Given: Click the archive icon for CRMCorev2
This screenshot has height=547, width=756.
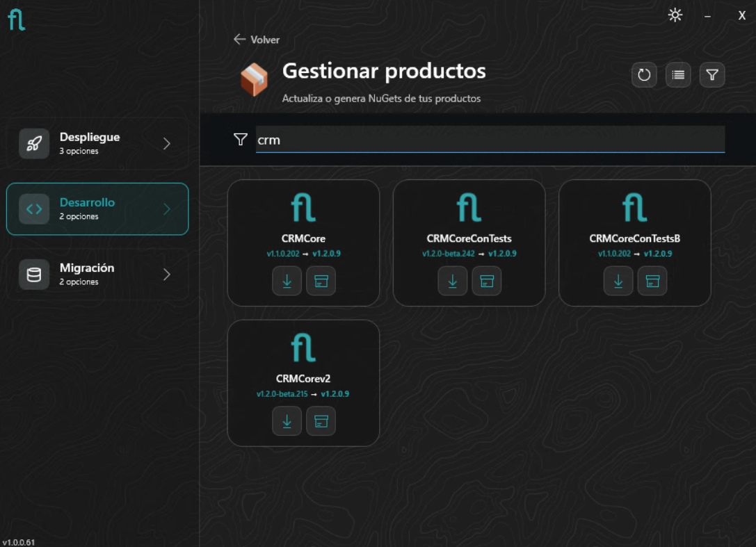Looking at the screenshot, I should (321, 421).
